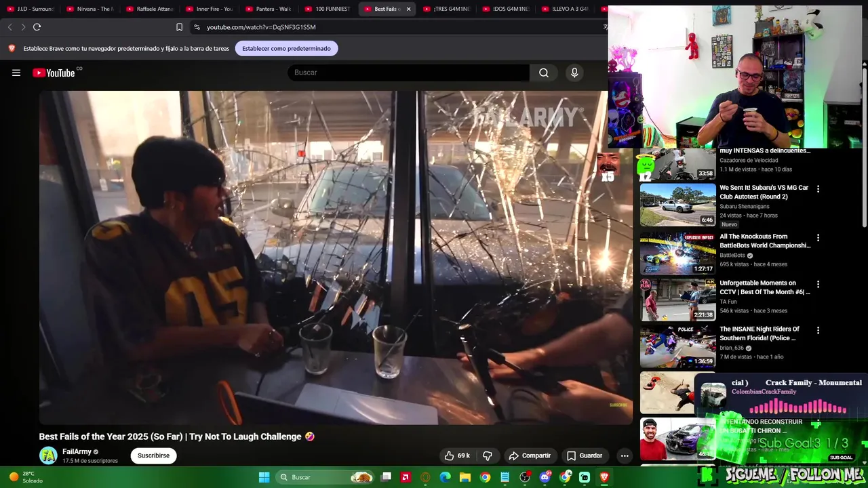Switch to Inner Fire tab
The width and height of the screenshot is (868, 488).
point(210,9)
